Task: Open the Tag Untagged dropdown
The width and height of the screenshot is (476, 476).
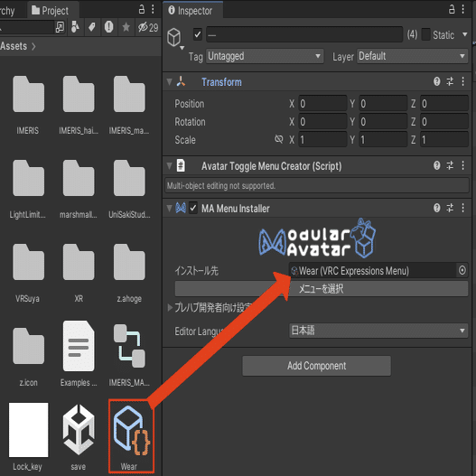Action: pyautogui.click(x=265, y=56)
